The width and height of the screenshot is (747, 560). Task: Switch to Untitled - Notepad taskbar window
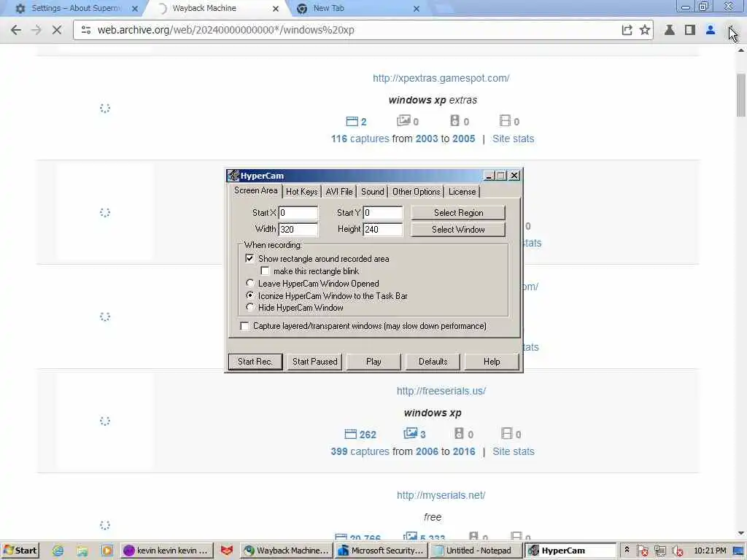pyautogui.click(x=476, y=551)
